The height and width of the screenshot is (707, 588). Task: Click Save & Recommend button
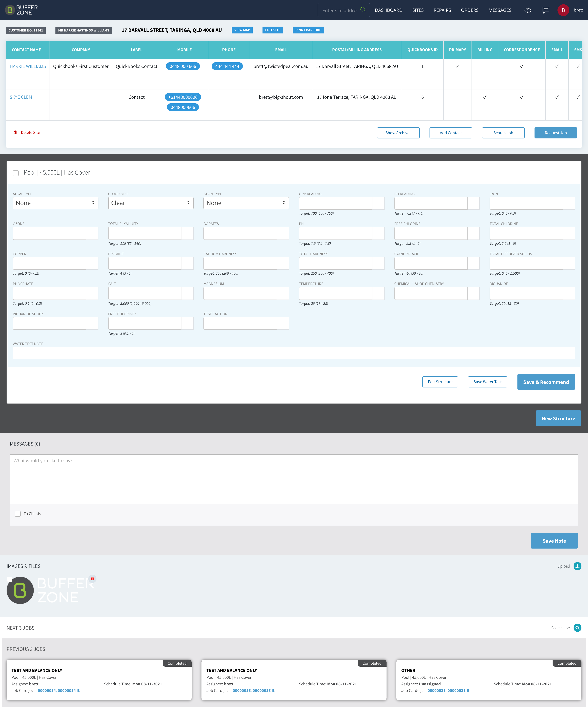click(546, 382)
